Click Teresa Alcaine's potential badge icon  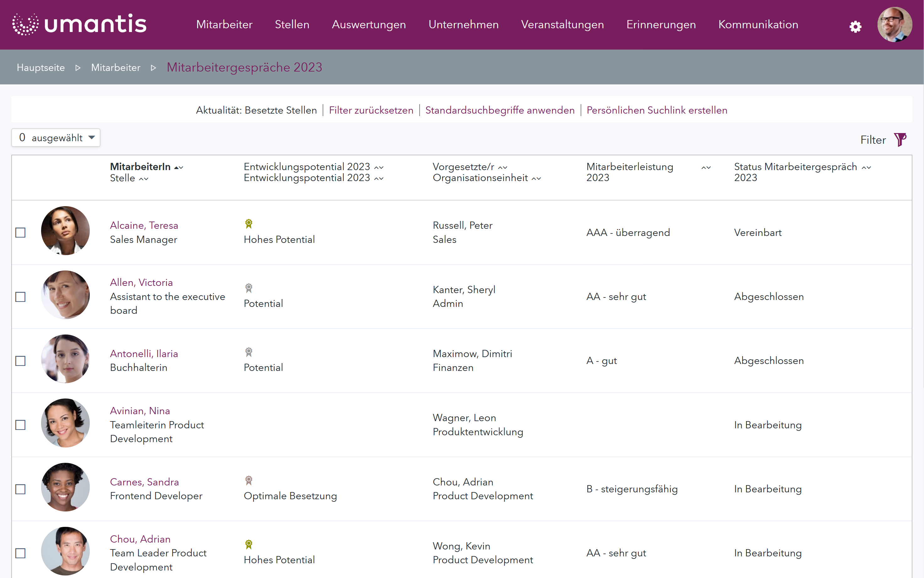249,224
